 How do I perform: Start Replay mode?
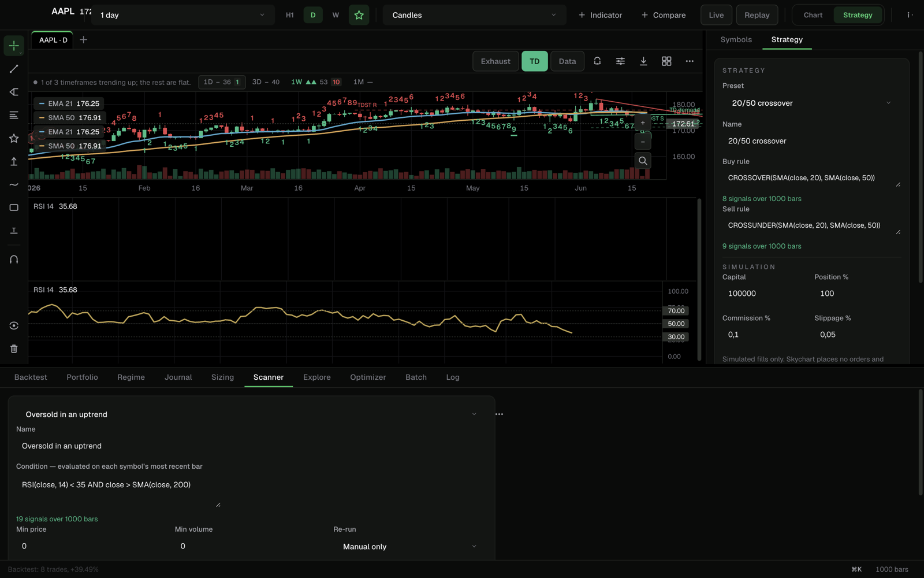click(x=757, y=15)
